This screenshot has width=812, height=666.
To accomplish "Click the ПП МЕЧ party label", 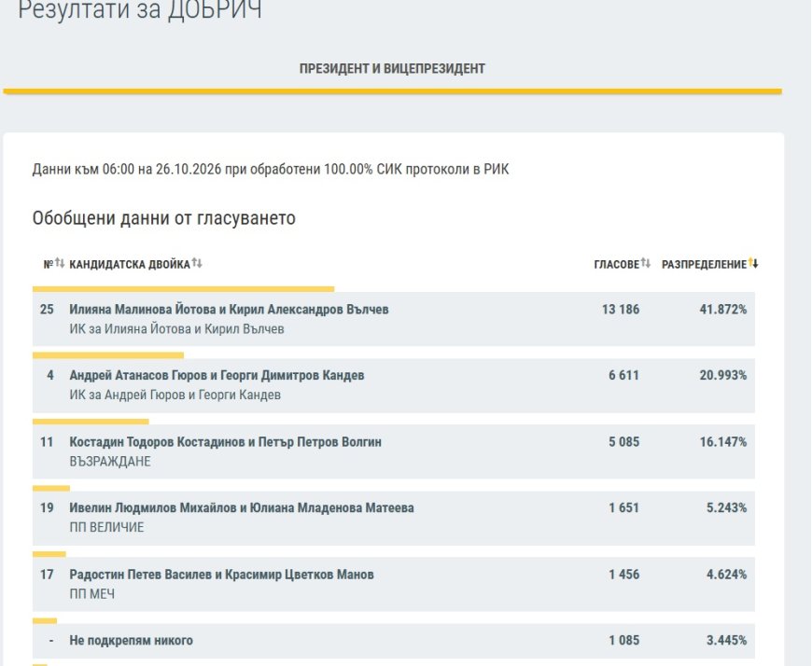I will [x=91, y=594].
